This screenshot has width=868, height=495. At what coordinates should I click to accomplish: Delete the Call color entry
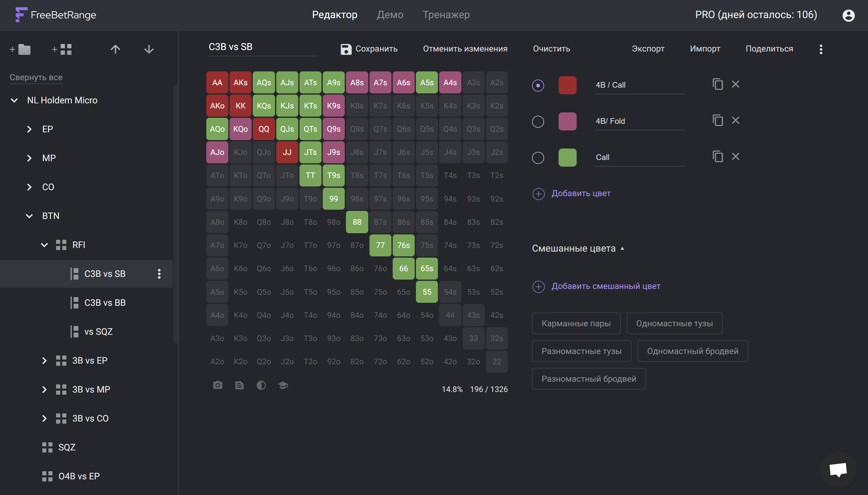click(735, 156)
